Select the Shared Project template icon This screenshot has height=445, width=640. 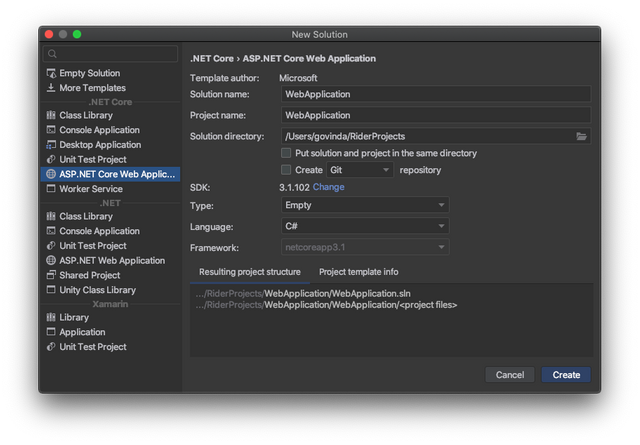pos(51,275)
